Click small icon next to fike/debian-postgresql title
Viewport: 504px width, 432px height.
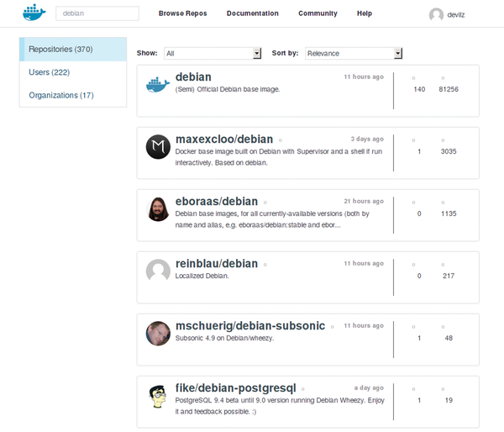(x=302, y=389)
